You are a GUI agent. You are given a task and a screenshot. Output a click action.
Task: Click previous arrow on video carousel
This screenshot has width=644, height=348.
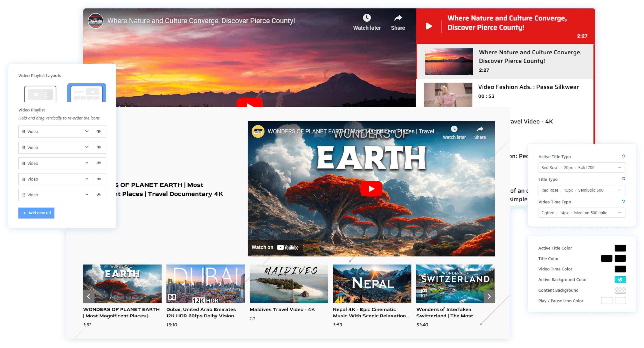click(x=89, y=296)
